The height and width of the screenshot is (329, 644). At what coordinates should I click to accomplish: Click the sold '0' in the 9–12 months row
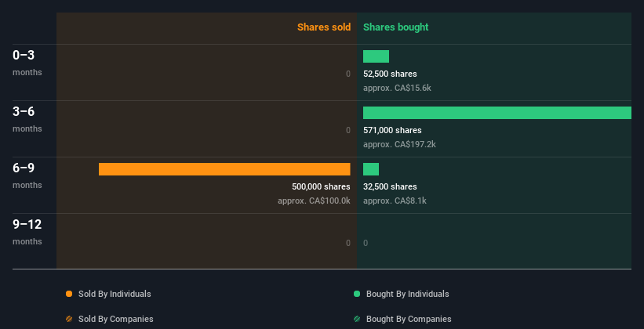[x=347, y=243]
